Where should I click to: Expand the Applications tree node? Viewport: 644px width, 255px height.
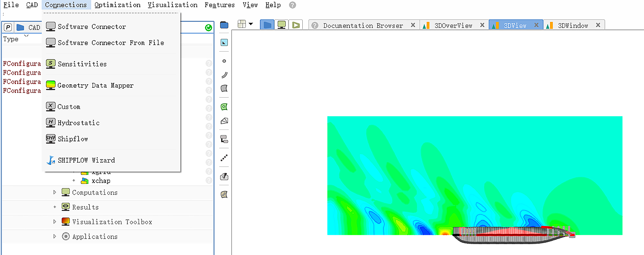point(55,236)
